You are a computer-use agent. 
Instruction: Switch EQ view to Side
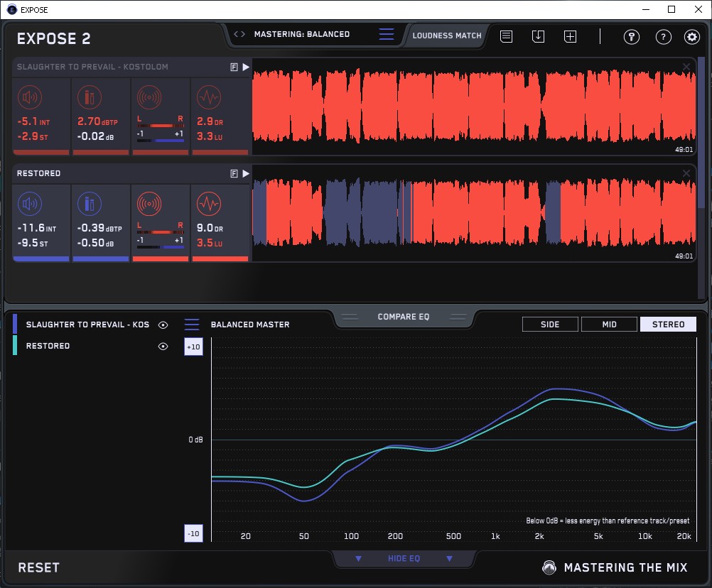(550, 325)
